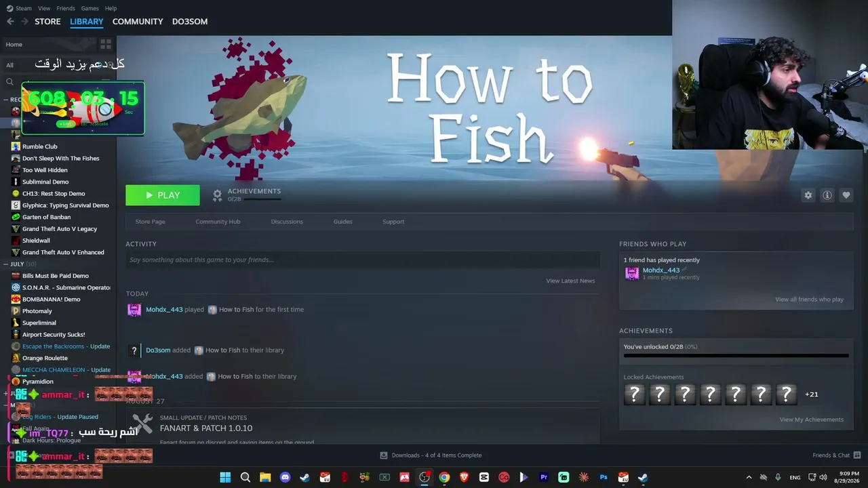The width and height of the screenshot is (868, 488).
Task: Select Photomaly in library
Action: pyautogui.click(x=37, y=311)
